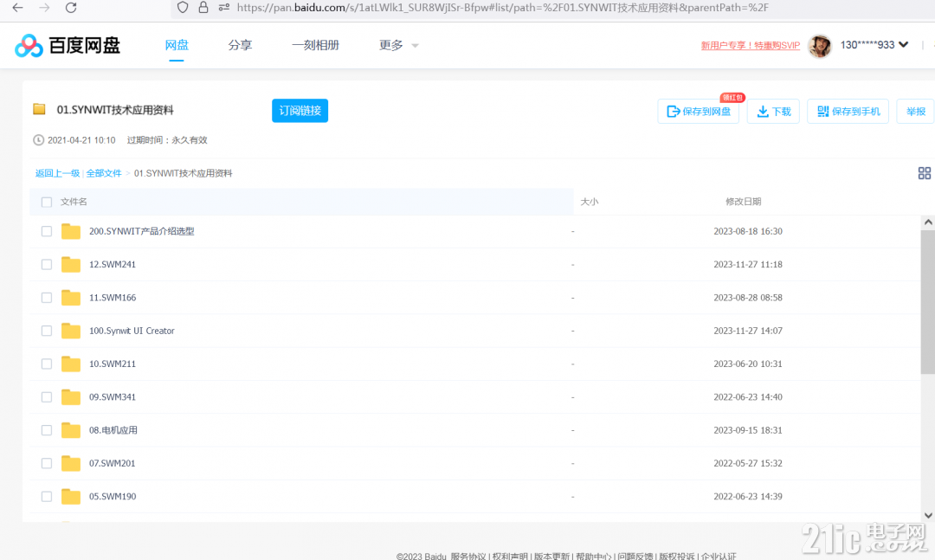Open the 新用户专享 SVIP promo link
This screenshot has width=935, height=560.
(750, 45)
